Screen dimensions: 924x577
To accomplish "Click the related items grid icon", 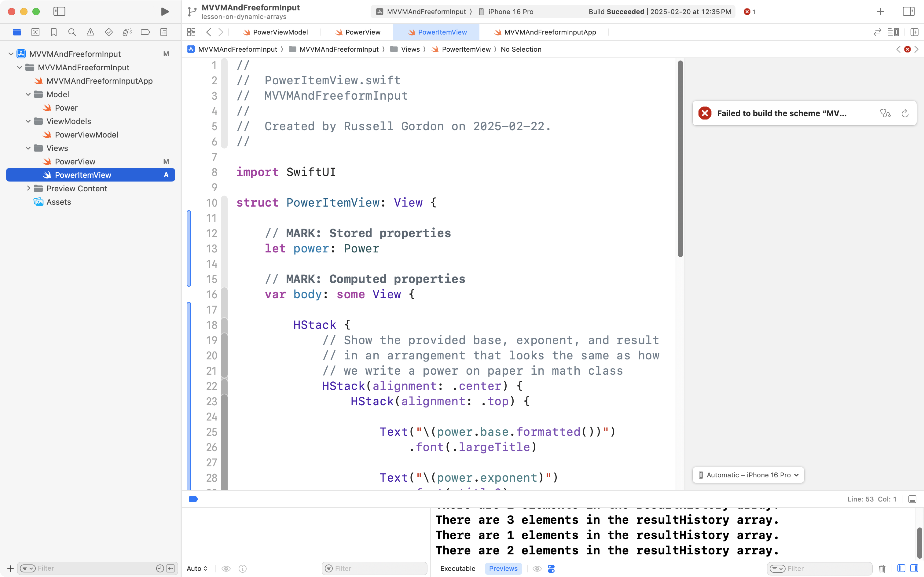I will [x=191, y=32].
